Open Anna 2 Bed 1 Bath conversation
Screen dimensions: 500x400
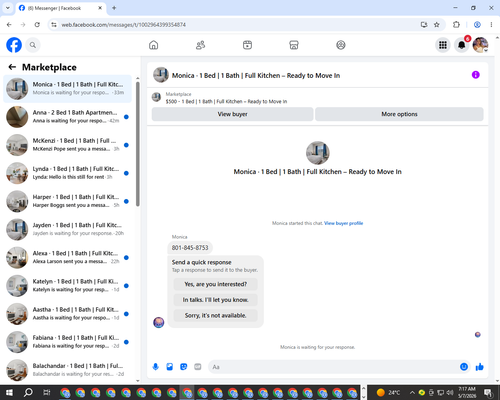click(x=67, y=117)
